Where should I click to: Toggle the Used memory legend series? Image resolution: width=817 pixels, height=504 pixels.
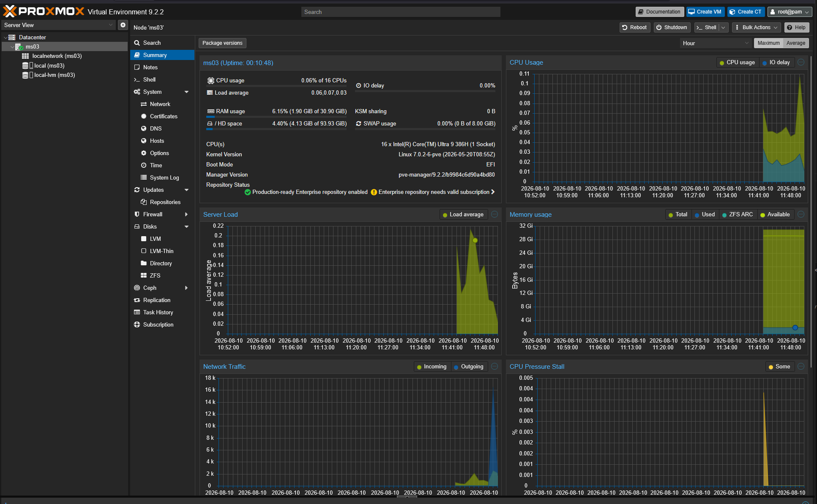pos(705,215)
